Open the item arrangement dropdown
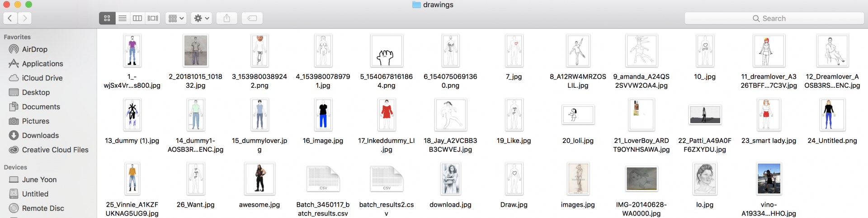Viewport: 868px width, 218px height. point(176,18)
